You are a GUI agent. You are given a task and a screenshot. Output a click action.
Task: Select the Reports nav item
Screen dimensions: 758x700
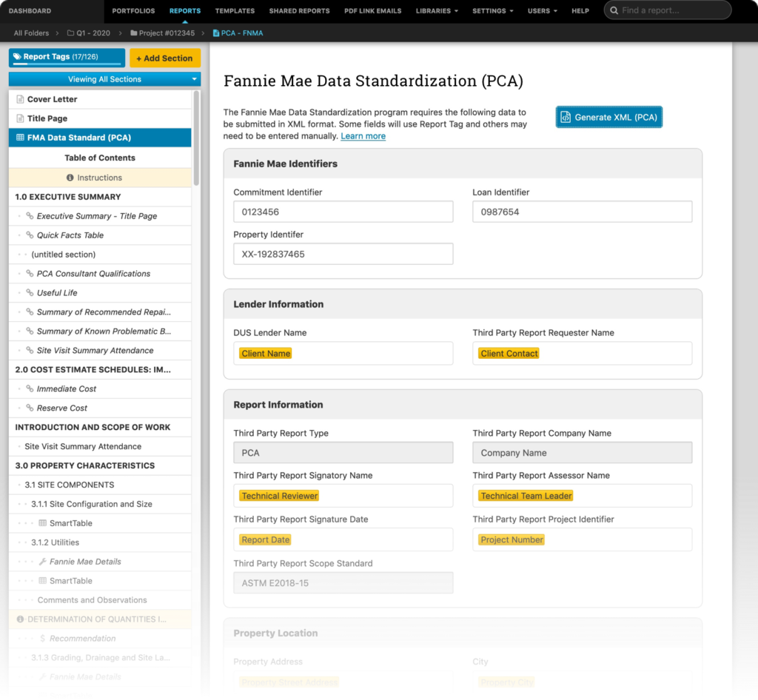pos(185,10)
